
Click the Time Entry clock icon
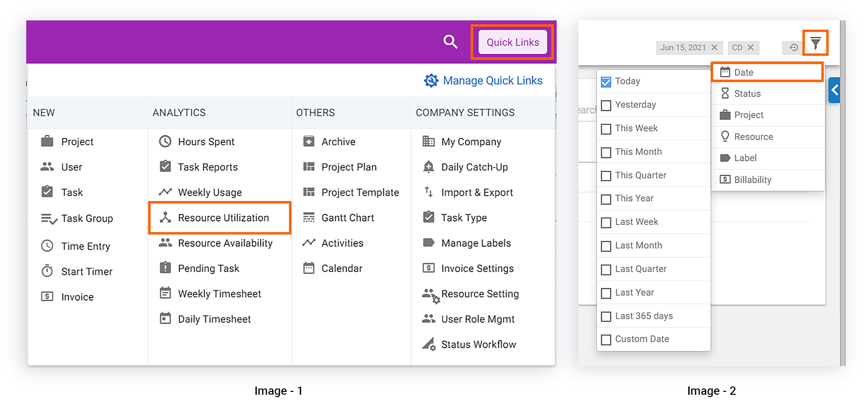(x=47, y=246)
